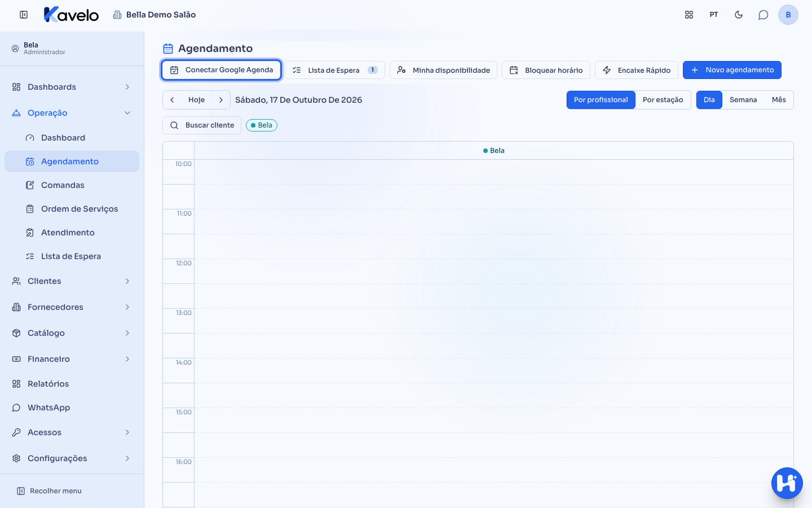Image resolution: width=812 pixels, height=508 pixels.
Task: Open the floating help assistant button
Action: tap(787, 483)
